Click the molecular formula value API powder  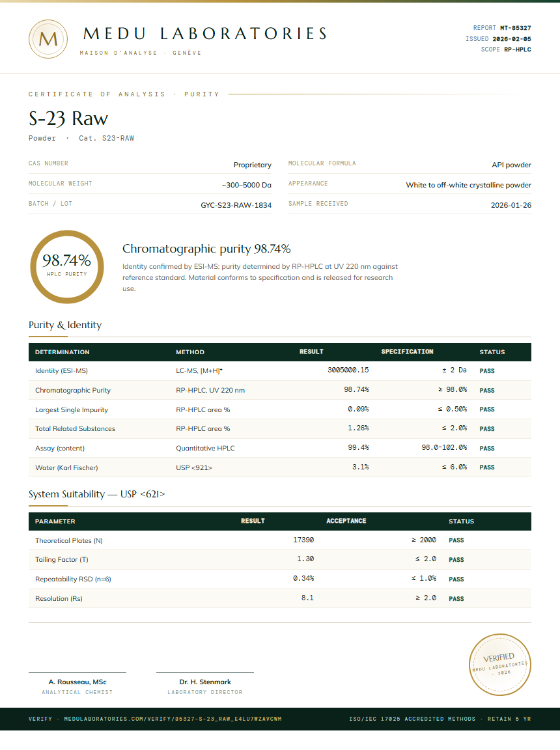click(511, 165)
